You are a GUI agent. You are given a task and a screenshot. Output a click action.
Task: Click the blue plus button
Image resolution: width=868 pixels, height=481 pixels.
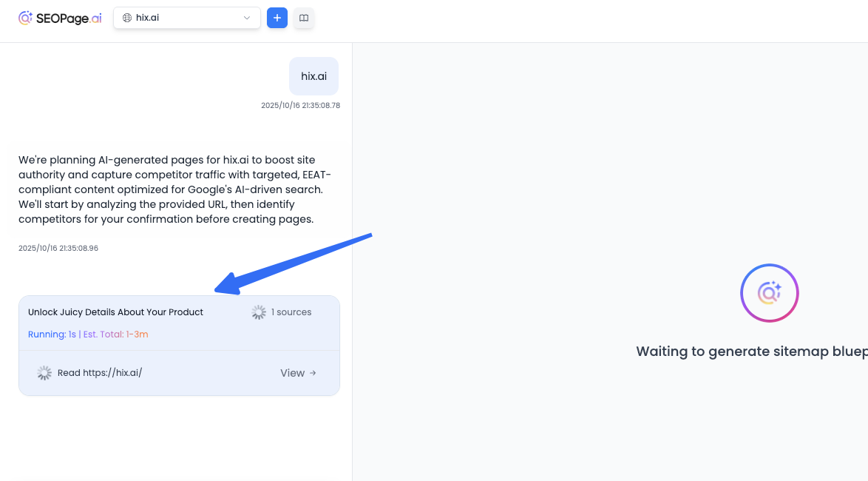pos(277,18)
